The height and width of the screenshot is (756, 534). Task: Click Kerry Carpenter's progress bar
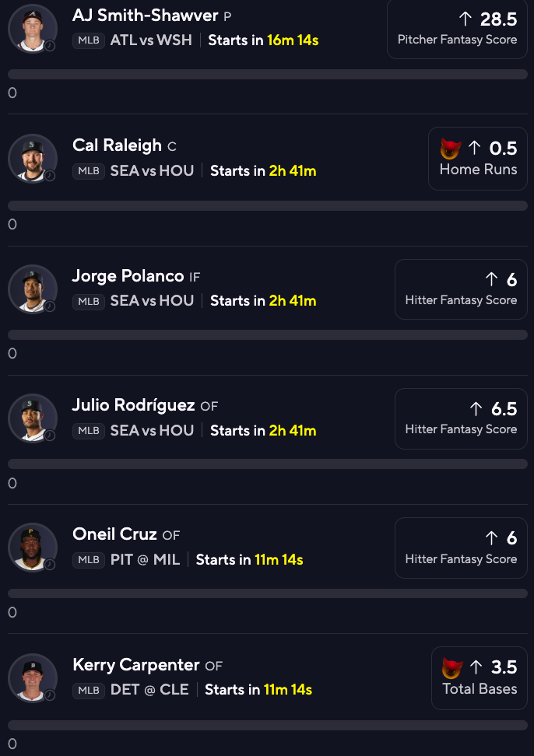pyautogui.click(x=267, y=725)
